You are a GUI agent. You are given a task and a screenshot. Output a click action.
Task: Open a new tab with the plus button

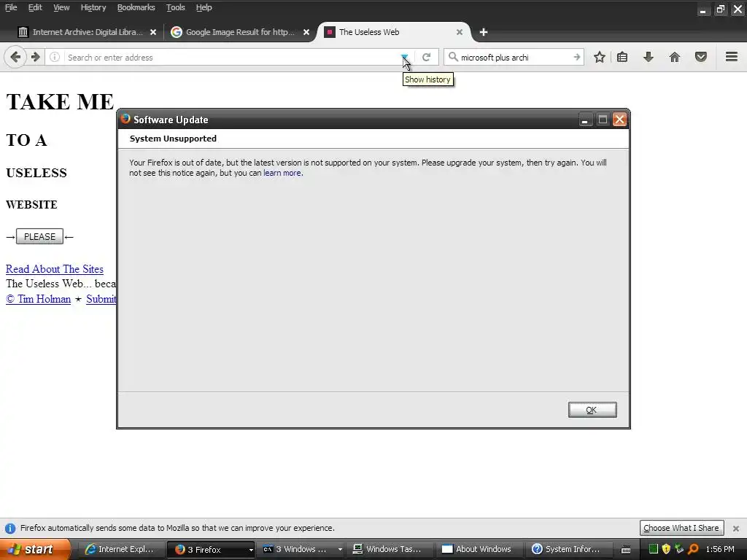click(x=484, y=32)
